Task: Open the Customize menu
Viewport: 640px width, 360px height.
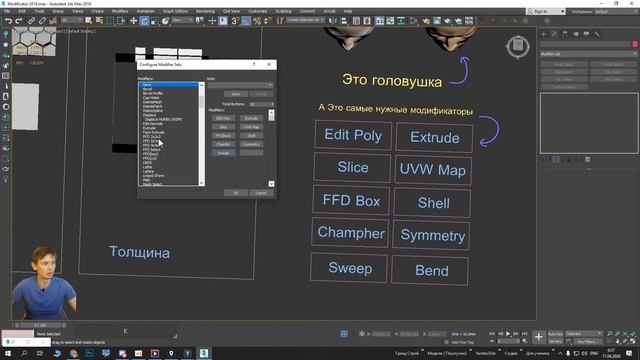Action: [258, 11]
